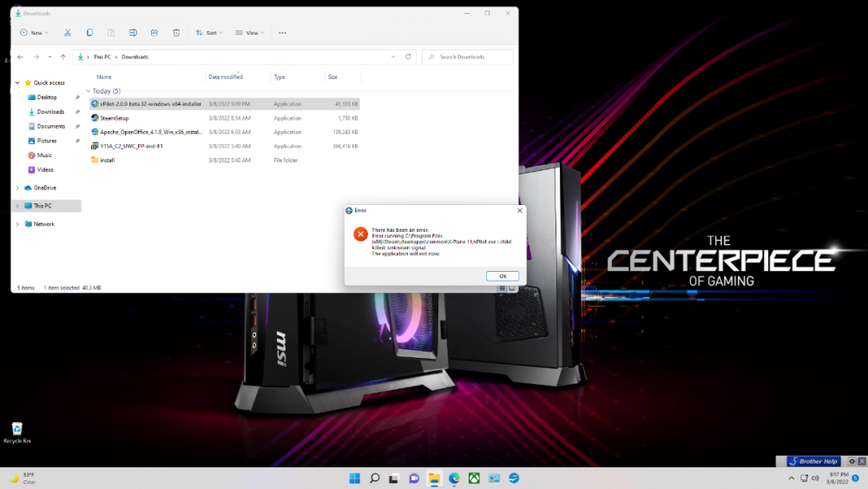Select Documents in Quick access
Image resolution: width=868 pixels, height=489 pixels.
pos(51,126)
